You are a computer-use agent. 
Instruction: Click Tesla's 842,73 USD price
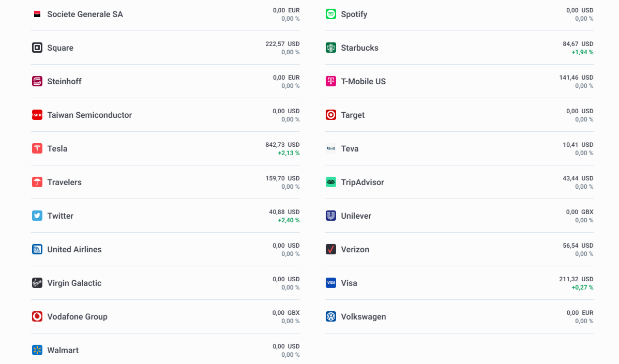[x=282, y=145]
